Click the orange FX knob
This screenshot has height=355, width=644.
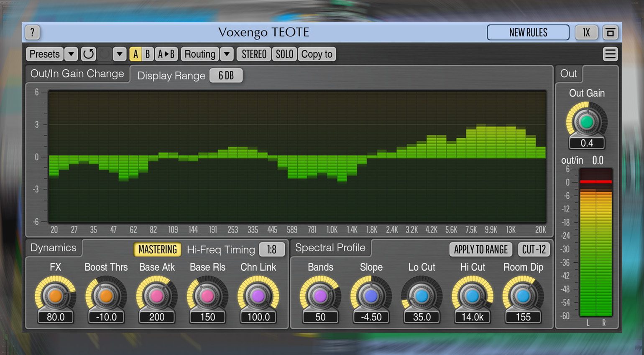click(55, 296)
